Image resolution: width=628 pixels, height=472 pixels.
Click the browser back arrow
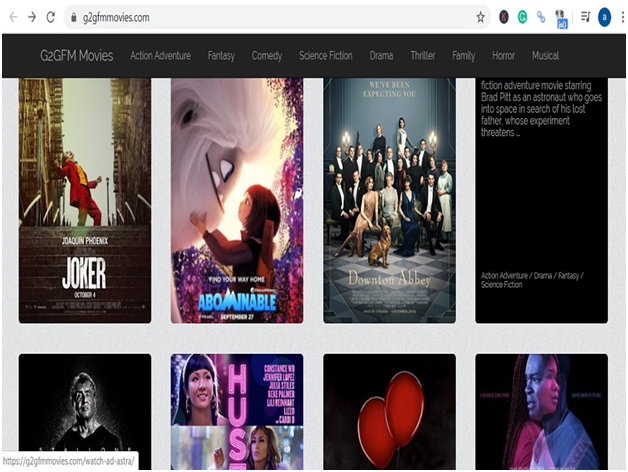point(13,17)
